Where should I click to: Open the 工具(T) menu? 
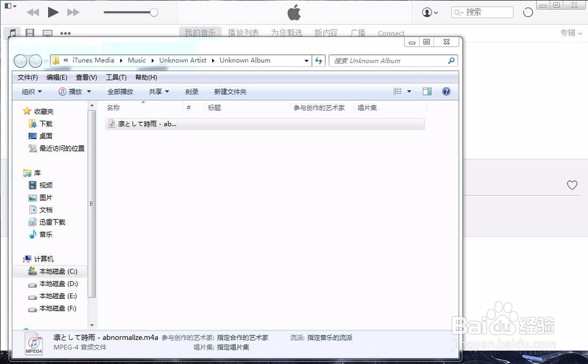pos(116,78)
